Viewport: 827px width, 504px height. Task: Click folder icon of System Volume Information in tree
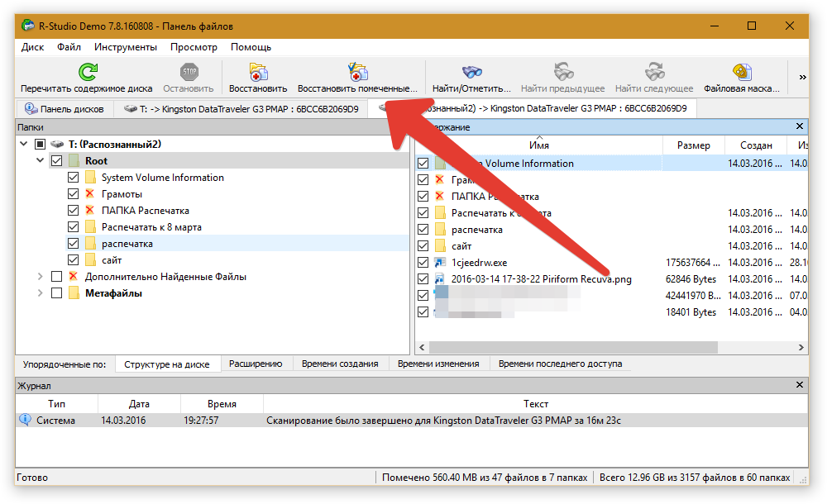click(x=90, y=177)
